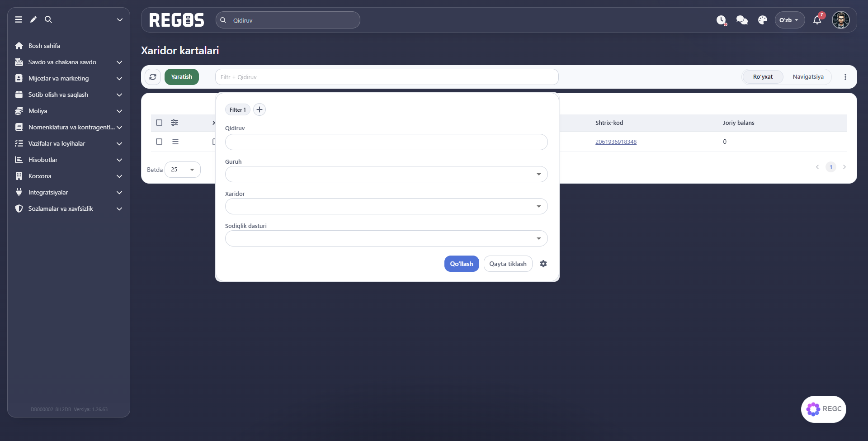Click the clock activity icon in header
The width and height of the screenshot is (868, 441).
point(721,20)
